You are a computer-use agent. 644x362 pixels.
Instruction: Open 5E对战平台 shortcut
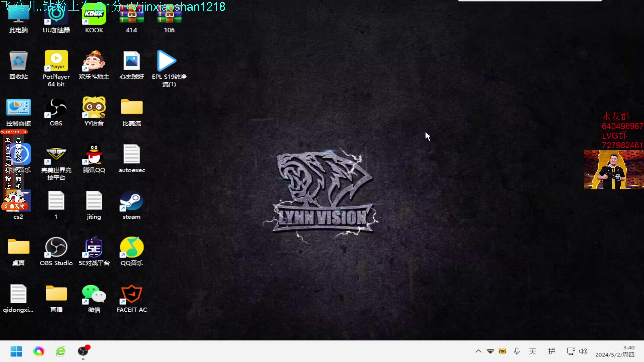(x=94, y=252)
